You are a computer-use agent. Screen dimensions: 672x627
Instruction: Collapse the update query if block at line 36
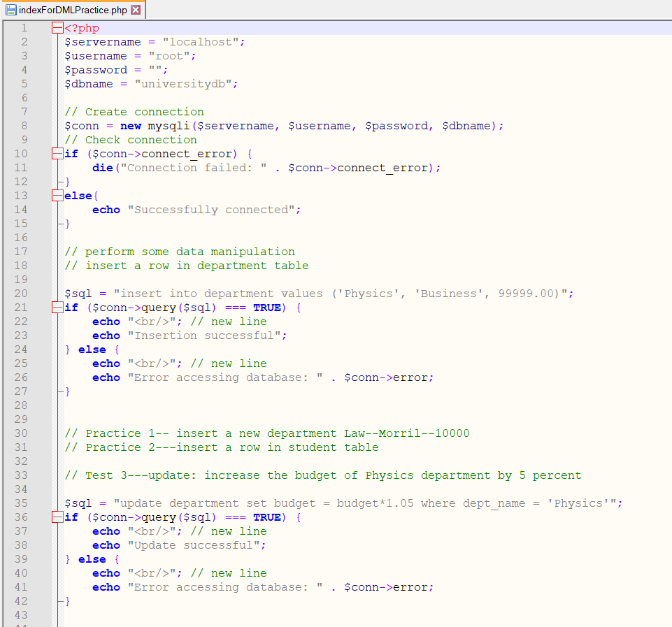56,517
